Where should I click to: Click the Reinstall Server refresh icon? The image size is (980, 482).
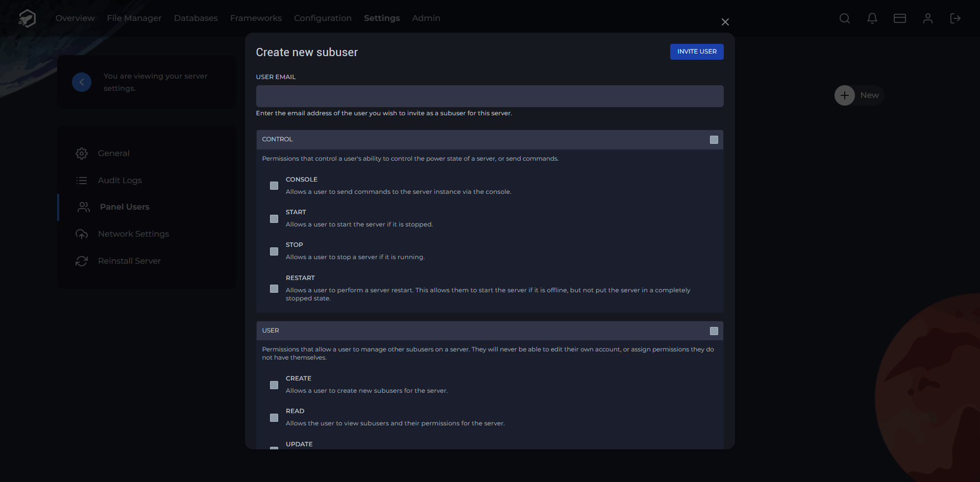[82, 261]
